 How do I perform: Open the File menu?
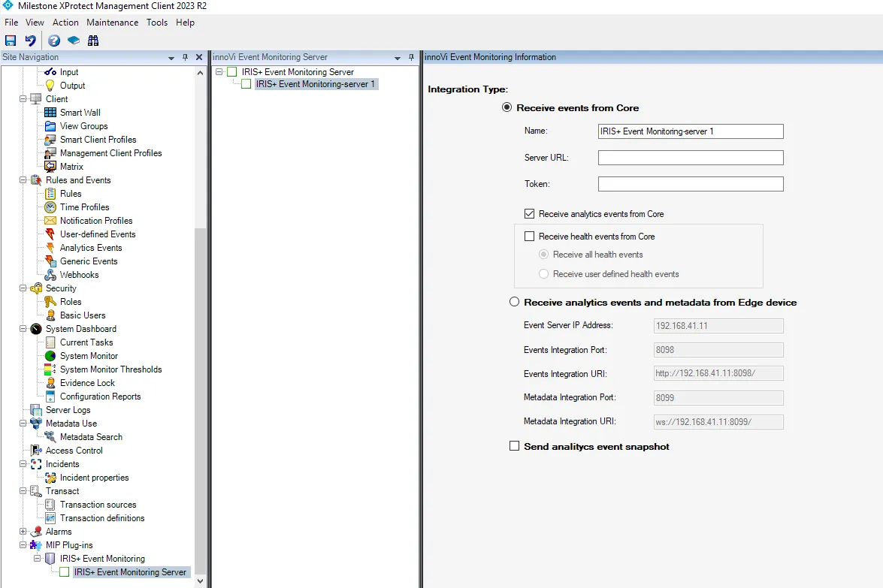tap(11, 23)
